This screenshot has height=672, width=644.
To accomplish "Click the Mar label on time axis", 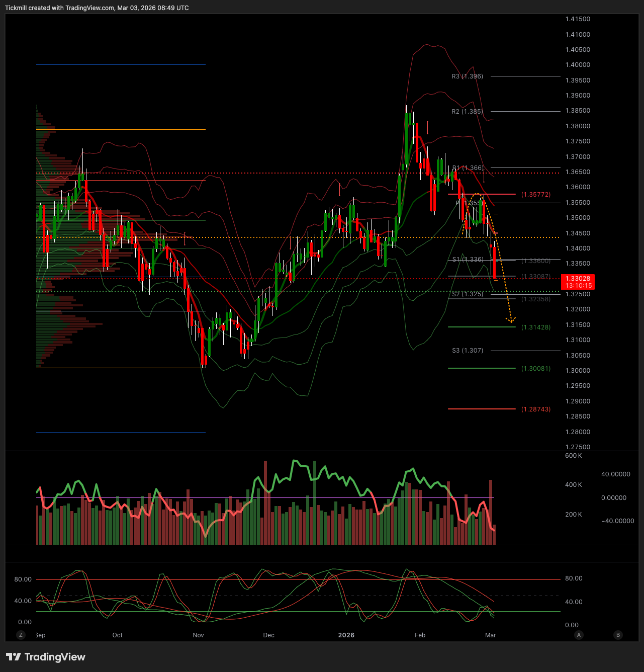I will (x=491, y=635).
